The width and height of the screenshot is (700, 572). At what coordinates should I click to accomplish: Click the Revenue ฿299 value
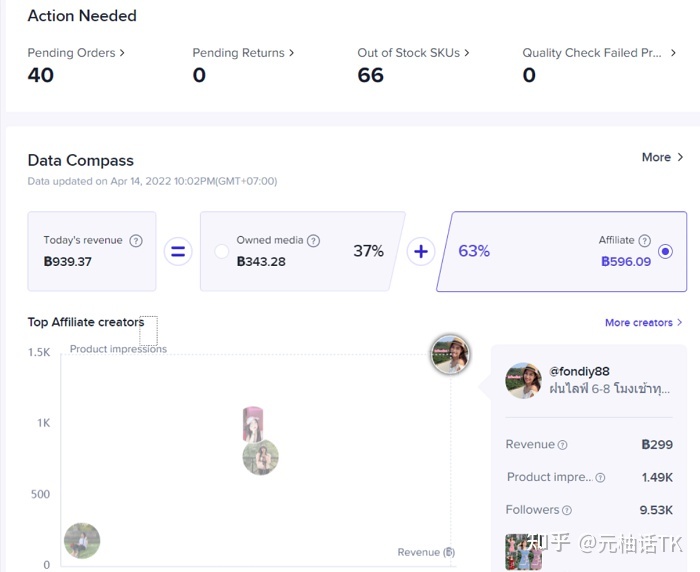pos(657,445)
